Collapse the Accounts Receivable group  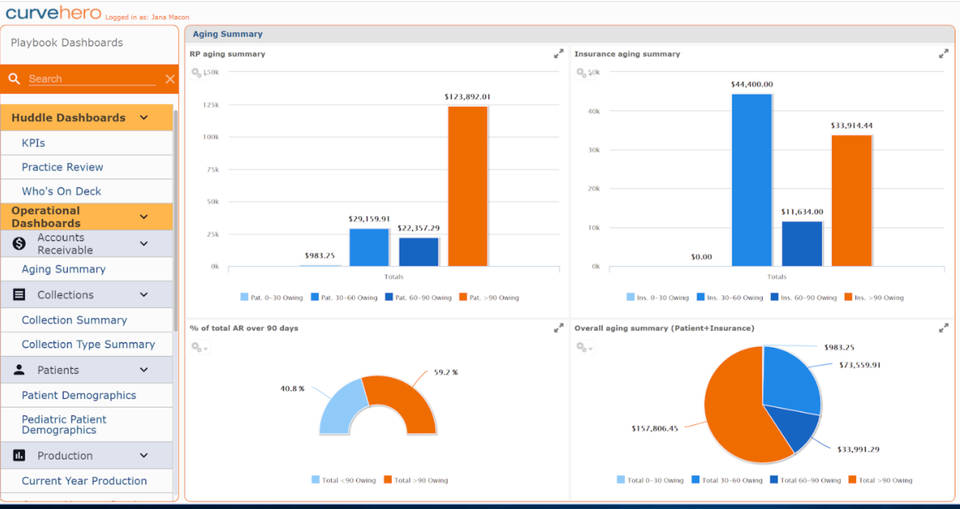point(144,243)
